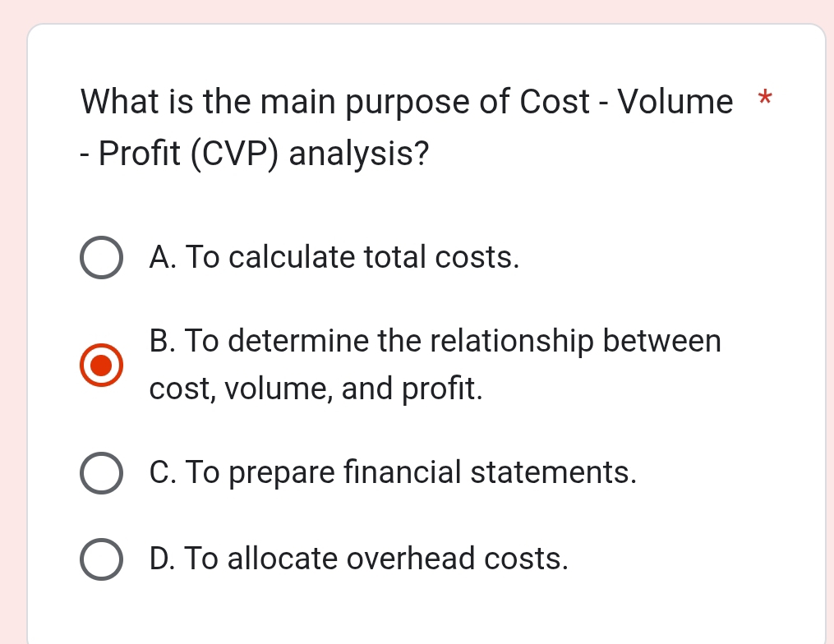Image resolution: width=834 pixels, height=644 pixels.
Task: Click 'cost, volume, and profit.' answer line
Action: pyautogui.click(x=316, y=389)
